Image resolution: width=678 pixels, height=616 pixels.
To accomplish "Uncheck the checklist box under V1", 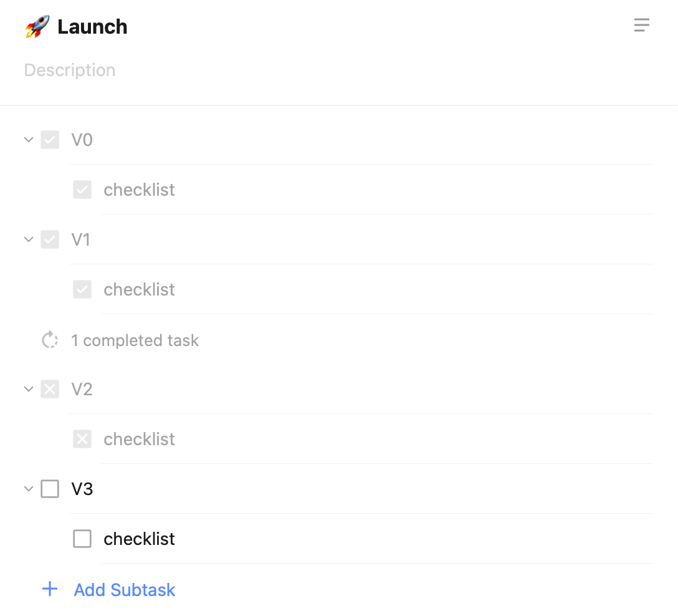I will coord(82,289).
